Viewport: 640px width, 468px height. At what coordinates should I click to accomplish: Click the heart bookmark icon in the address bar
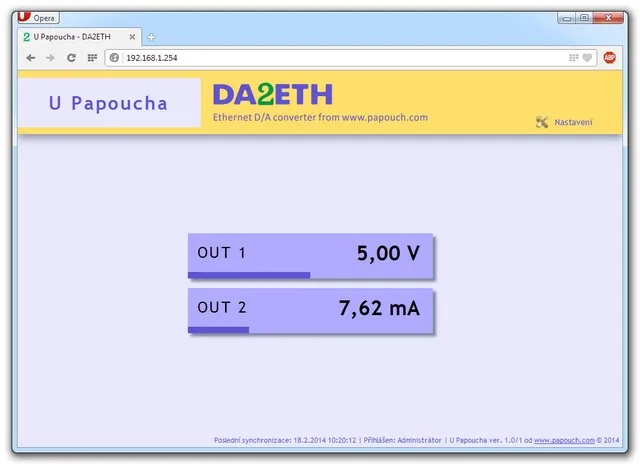[x=587, y=58]
